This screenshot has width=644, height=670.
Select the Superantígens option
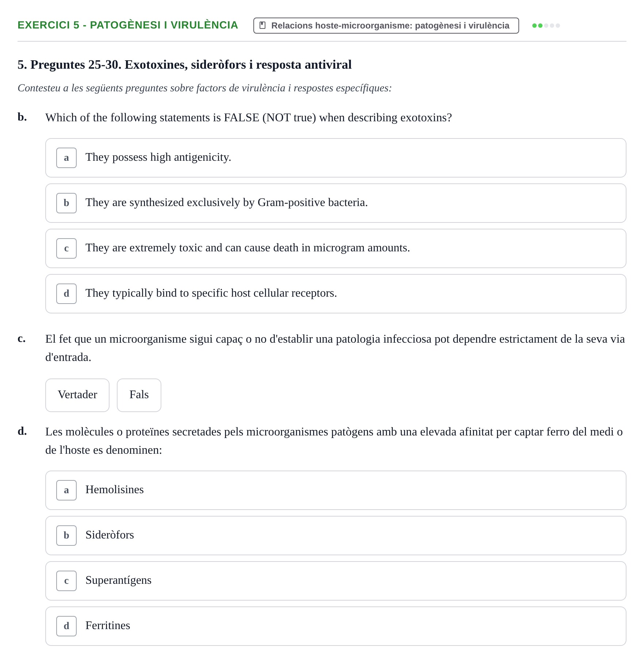(x=336, y=581)
